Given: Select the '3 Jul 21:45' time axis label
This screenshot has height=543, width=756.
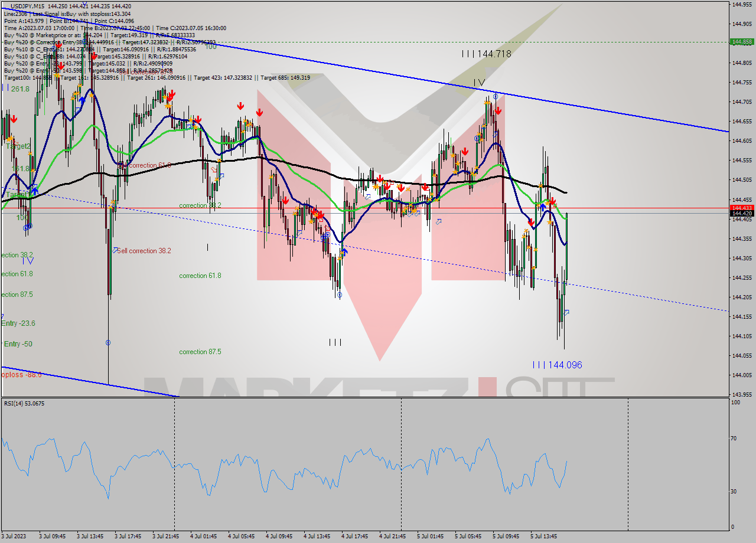Looking at the screenshot, I should pyautogui.click(x=166, y=537).
